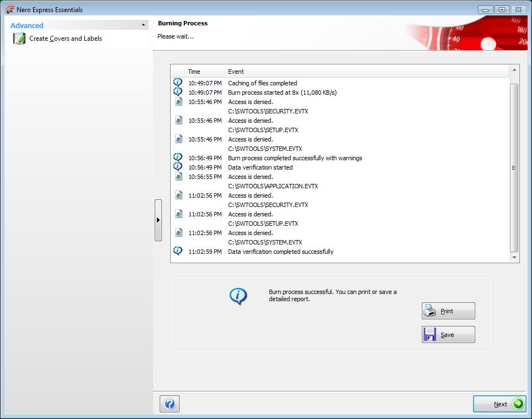Go to the Next step

[x=500, y=404]
